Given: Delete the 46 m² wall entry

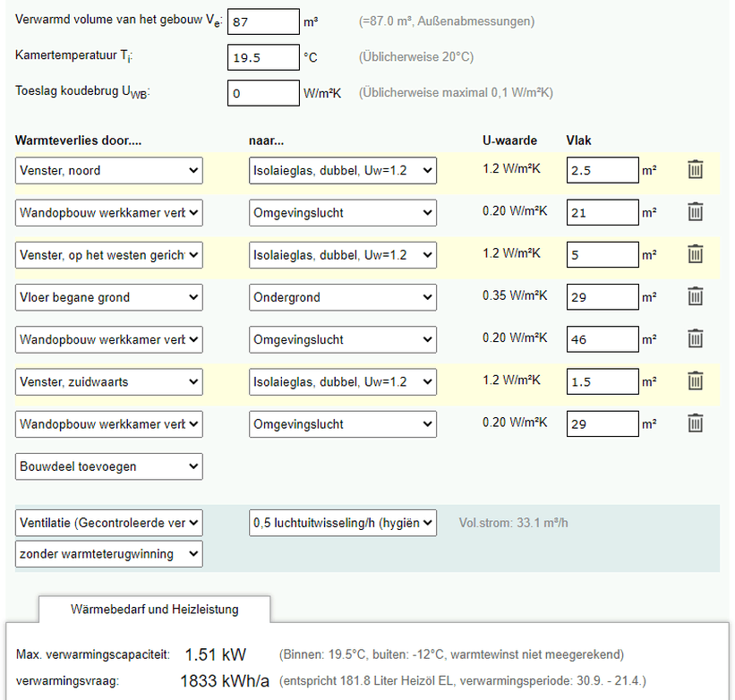Looking at the screenshot, I should 696,338.
